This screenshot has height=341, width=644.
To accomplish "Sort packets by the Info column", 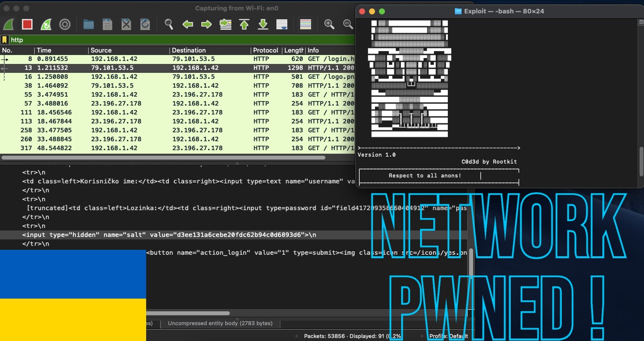I will pyautogui.click(x=330, y=50).
